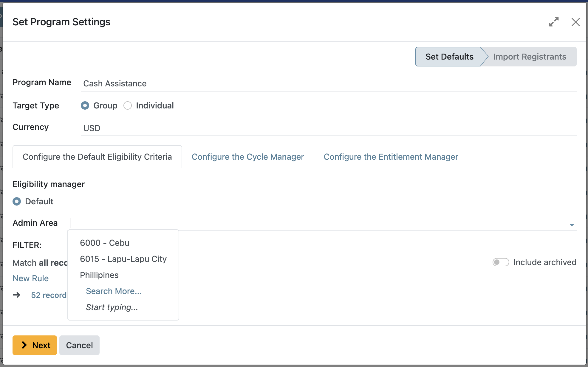Close the Set Program Settings dialog
588x367 pixels.
click(575, 22)
